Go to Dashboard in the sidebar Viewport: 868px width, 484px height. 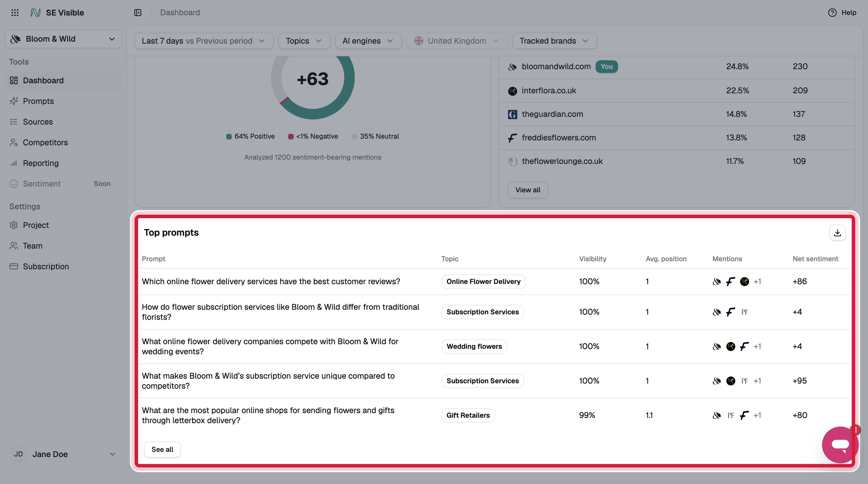(63, 81)
